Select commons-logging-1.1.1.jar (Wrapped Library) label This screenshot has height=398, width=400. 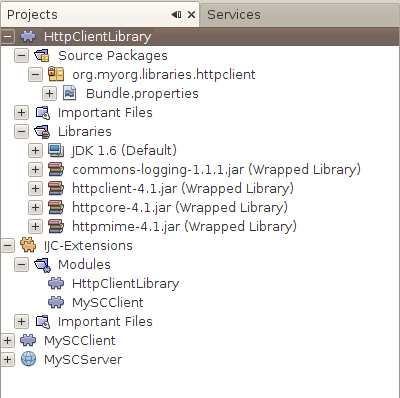click(216, 170)
